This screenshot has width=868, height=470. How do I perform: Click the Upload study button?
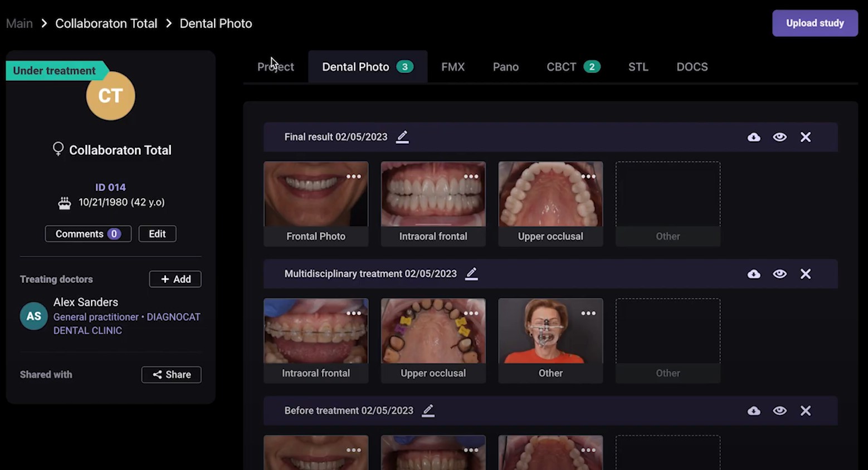point(815,23)
